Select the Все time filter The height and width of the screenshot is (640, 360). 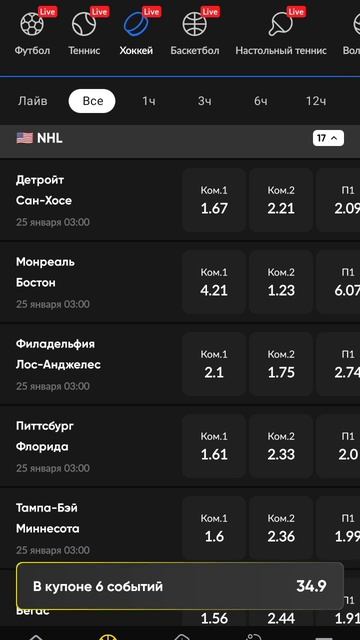click(92, 101)
